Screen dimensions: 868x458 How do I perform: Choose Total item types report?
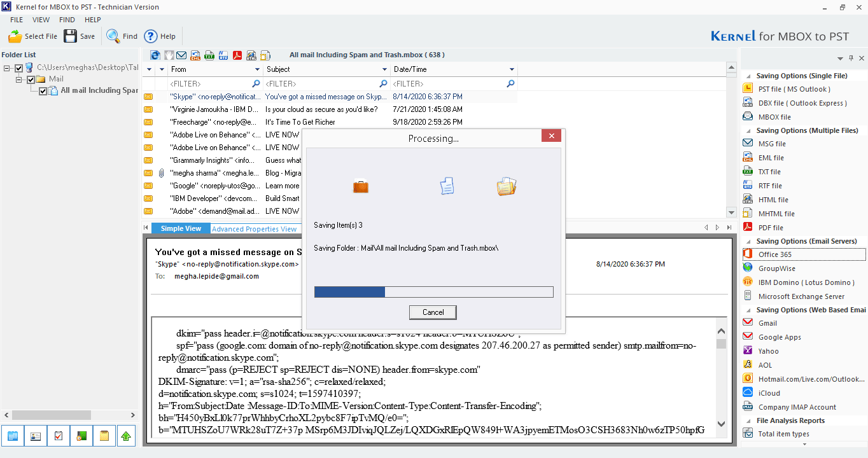coord(783,434)
